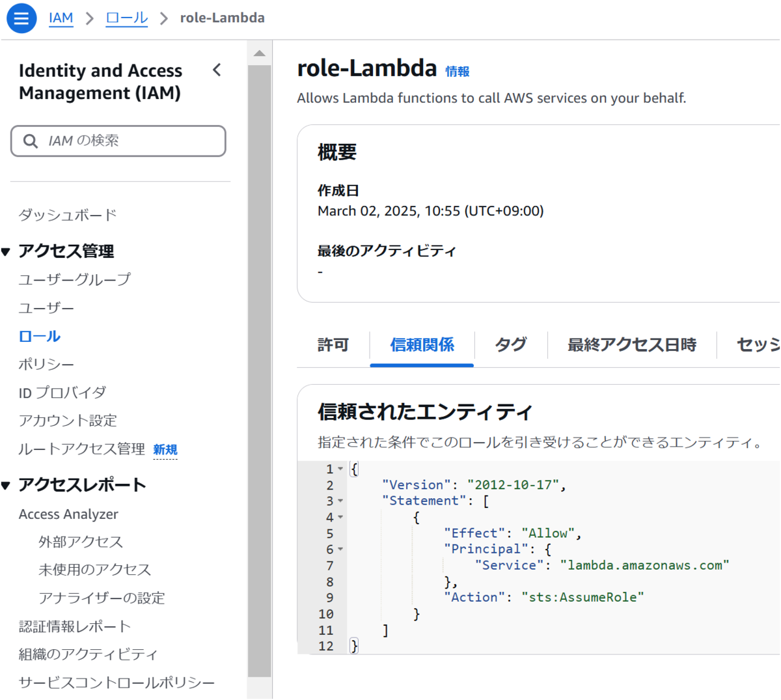This screenshot has height=700, width=781.
Task: Click the magnifier icon in the IAM search box
Action: coord(30,141)
